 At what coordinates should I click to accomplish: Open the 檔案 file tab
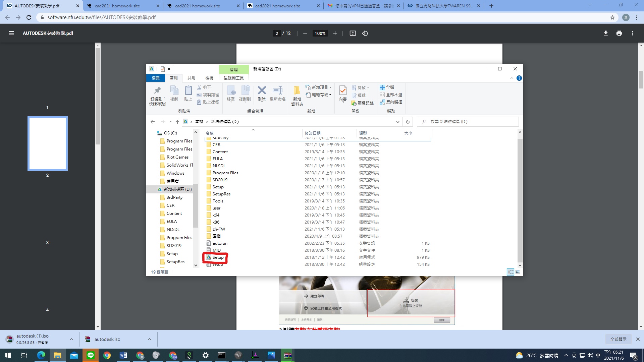coord(156,78)
